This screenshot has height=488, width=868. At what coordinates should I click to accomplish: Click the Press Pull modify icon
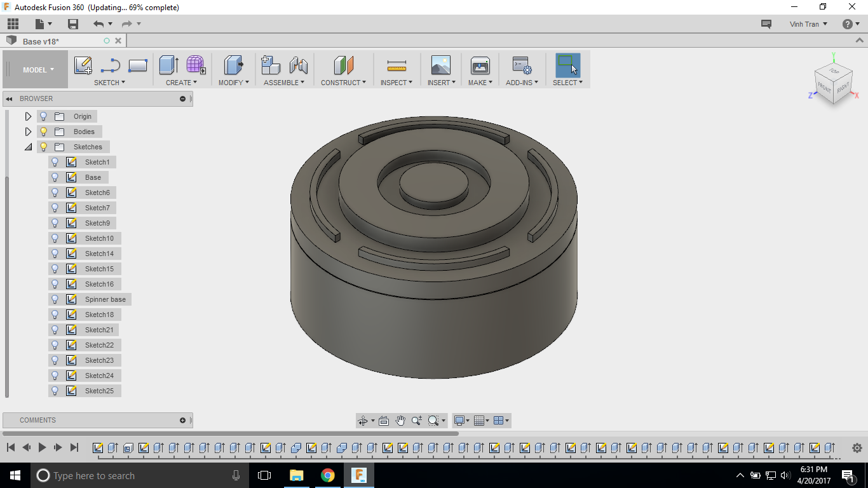click(233, 65)
